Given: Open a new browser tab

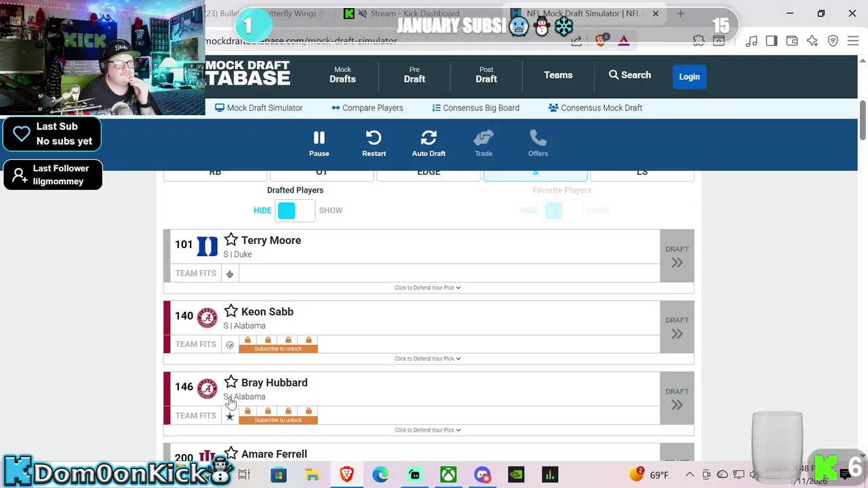Looking at the screenshot, I should point(680,14).
